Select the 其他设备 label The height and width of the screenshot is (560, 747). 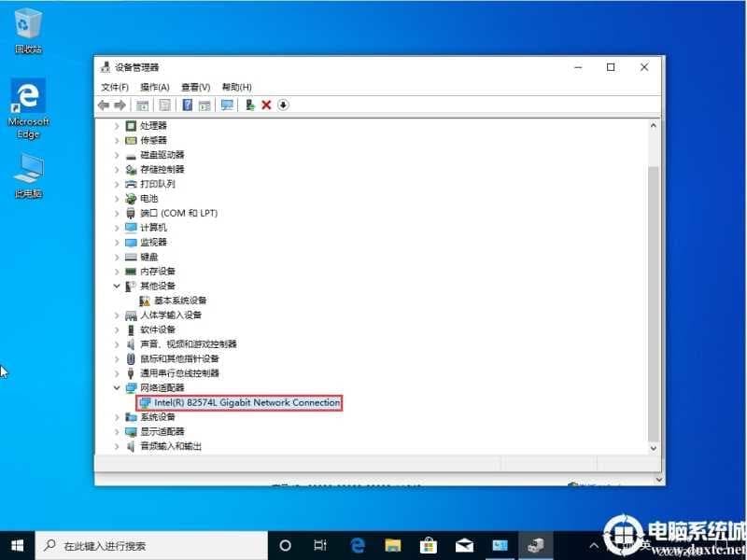point(158,286)
